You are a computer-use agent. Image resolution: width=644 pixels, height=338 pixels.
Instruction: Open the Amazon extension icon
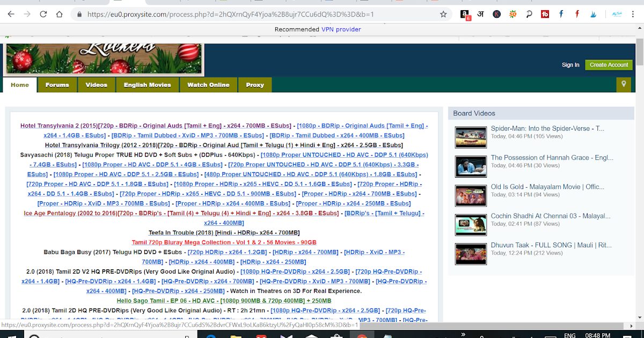pyautogui.click(x=465, y=14)
